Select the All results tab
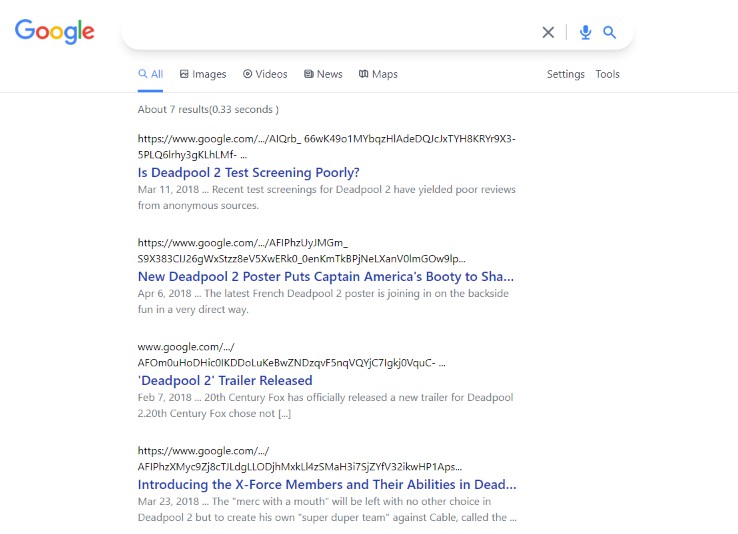 pos(151,74)
